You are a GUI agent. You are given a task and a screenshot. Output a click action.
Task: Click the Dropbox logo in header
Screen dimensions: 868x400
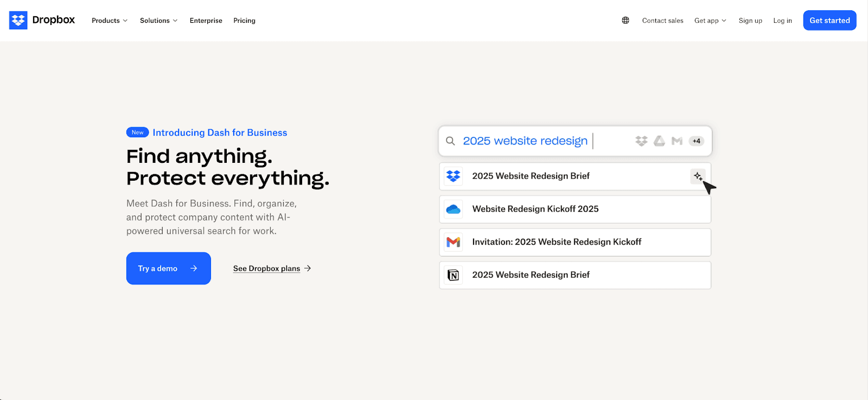42,20
